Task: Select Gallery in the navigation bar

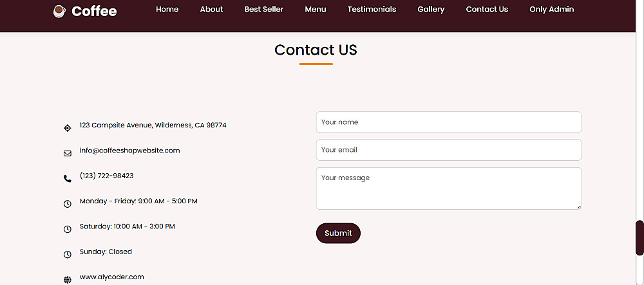Action: click(x=431, y=9)
